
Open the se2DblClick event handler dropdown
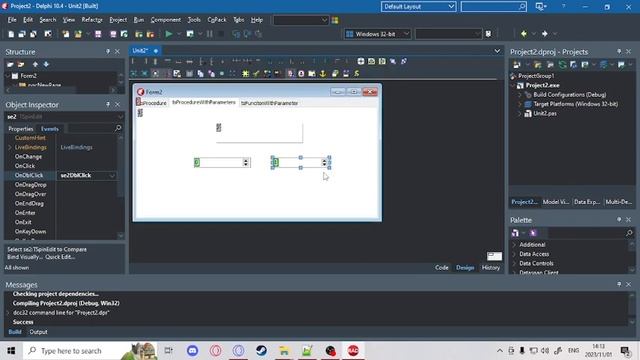112,176
